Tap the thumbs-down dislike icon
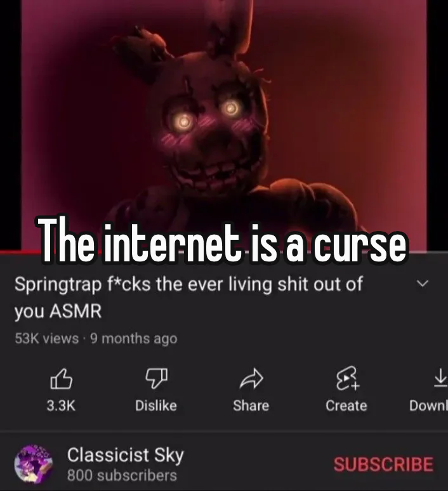The width and height of the screenshot is (448, 491). (x=156, y=379)
